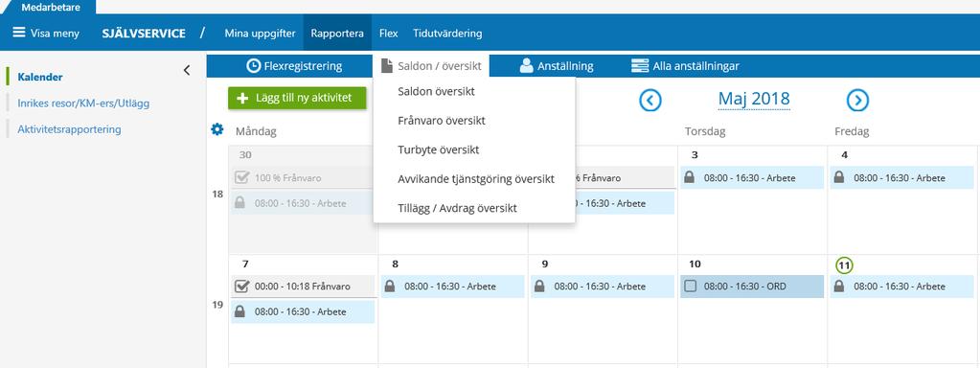Screen dimensions: 980x368
Task: Click lock icon on day 7 Arbete entry
Action: 239,311
